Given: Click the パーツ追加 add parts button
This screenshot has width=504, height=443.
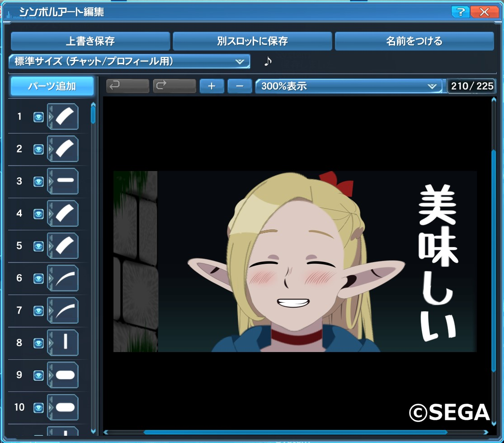Looking at the screenshot, I should click(52, 86).
